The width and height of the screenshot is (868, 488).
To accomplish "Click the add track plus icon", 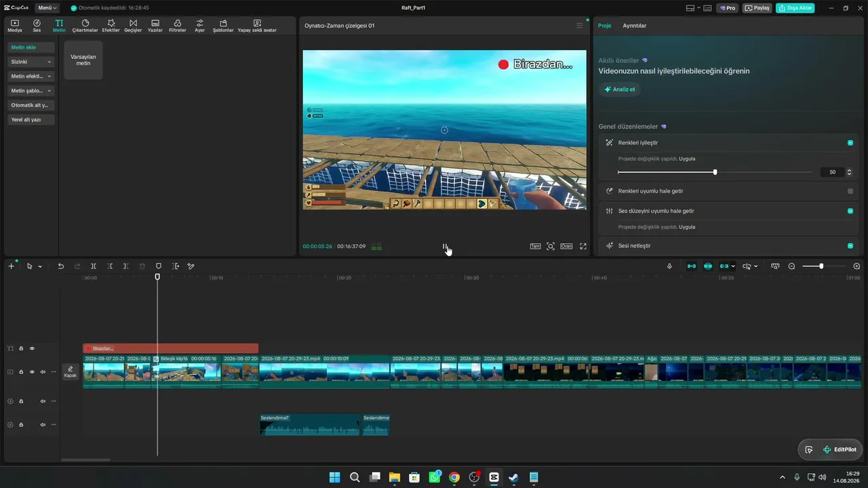I will 11,266.
